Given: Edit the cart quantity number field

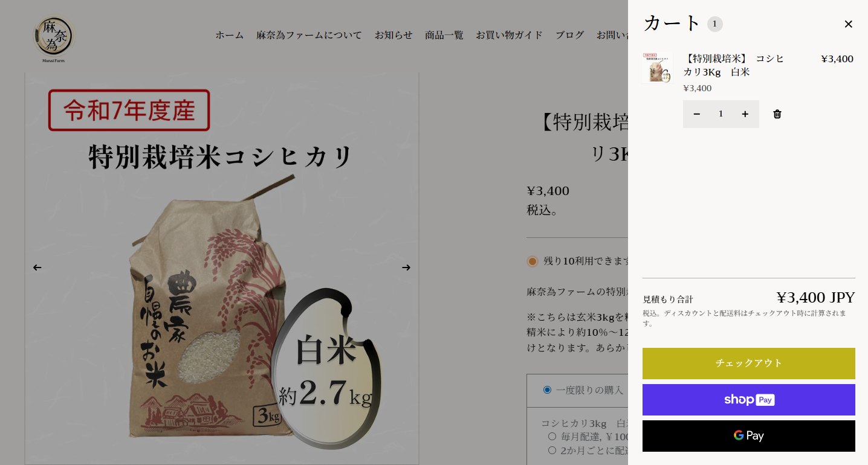Looking at the screenshot, I should (x=721, y=114).
